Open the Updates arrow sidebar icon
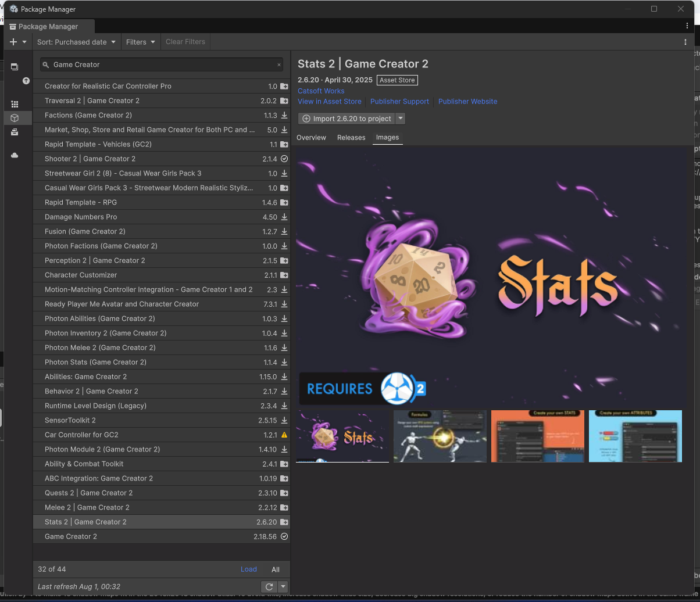This screenshot has height=602, width=700. pyautogui.click(x=26, y=81)
